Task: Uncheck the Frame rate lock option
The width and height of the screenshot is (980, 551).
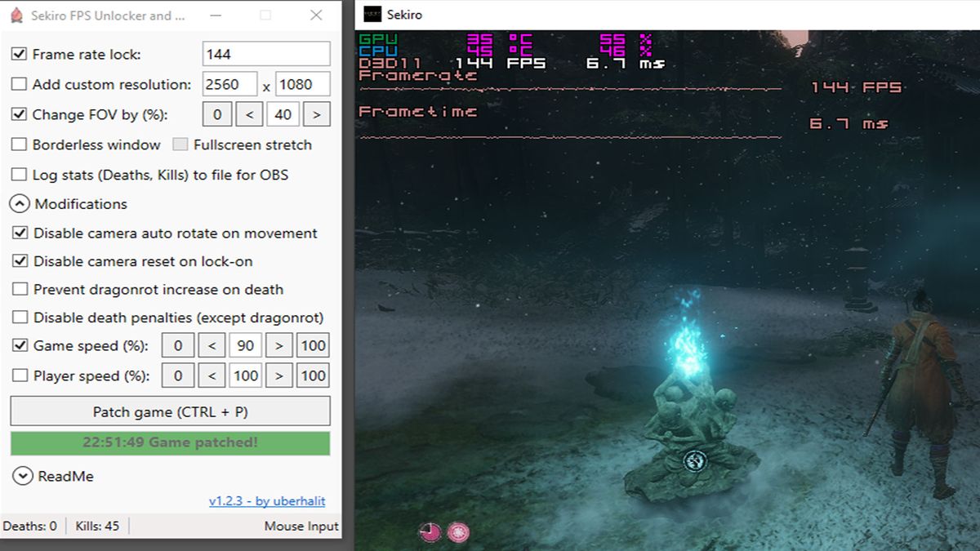Action: click(19, 52)
